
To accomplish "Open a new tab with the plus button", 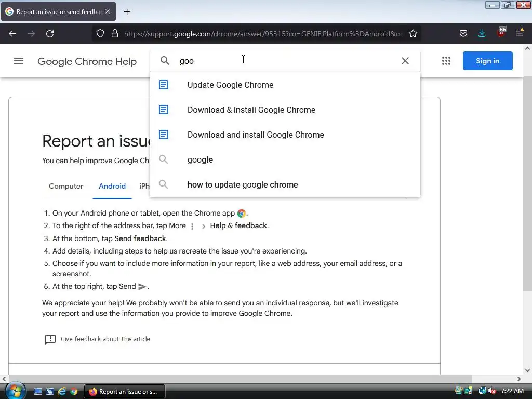I will [127, 12].
